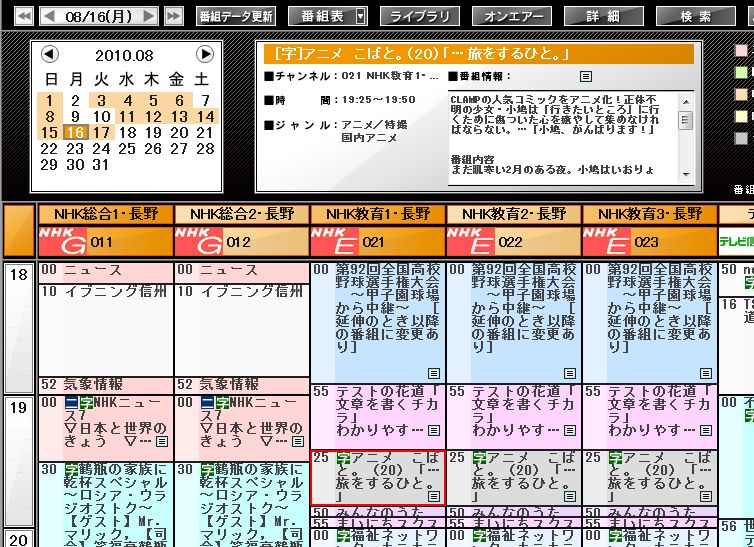The image size is (754, 547).
Task: Click NHK G 012 channel logo
Action: click(199, 241)
